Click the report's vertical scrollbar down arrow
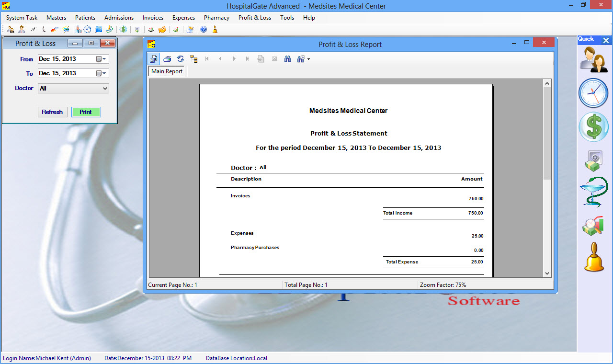This screenshot has width=613, height=364. click(x=547, y=273)
